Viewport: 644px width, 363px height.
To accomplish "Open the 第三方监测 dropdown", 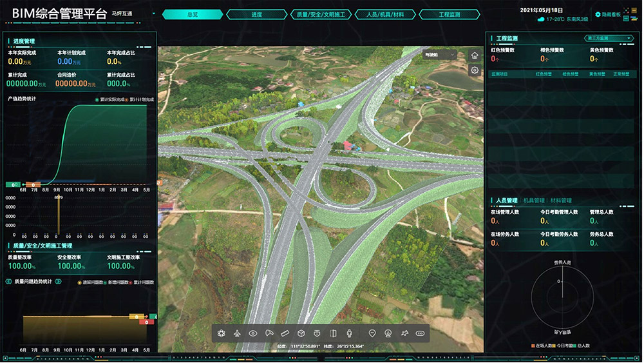I will pos(609,39).
